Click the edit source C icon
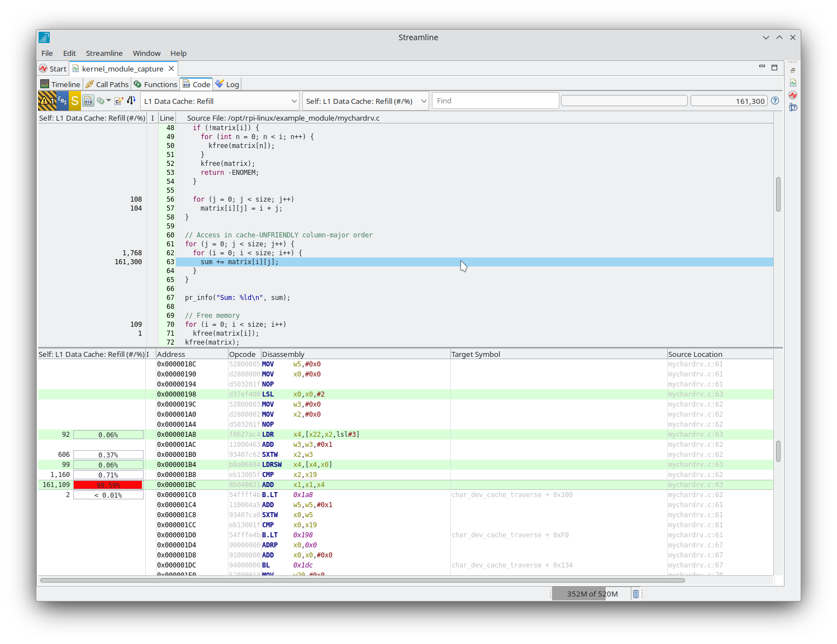This screenshot has height=644, width=837. (x=118, y=101)
